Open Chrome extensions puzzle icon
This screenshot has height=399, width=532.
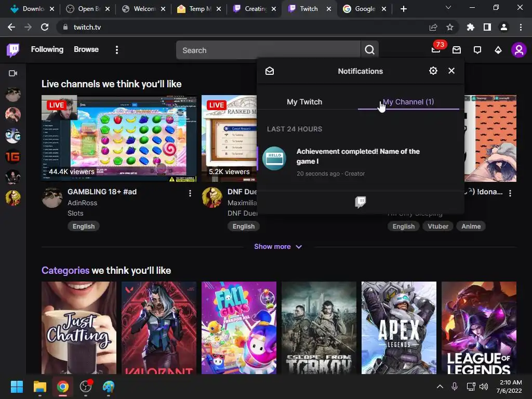click(471, 27)
